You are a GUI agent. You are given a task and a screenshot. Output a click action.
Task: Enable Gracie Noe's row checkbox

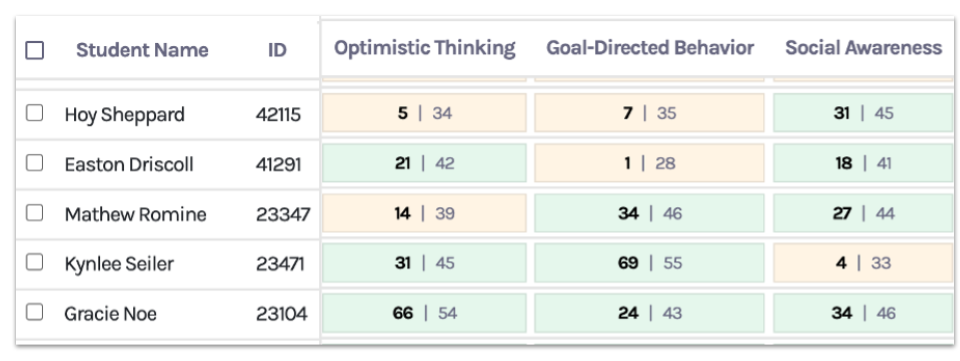34,312
